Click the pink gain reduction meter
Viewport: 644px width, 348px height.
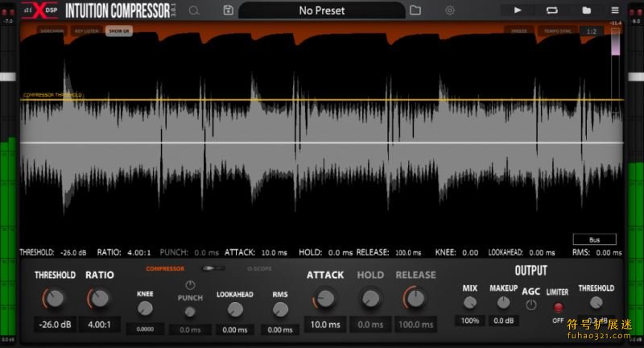(615, 43)
